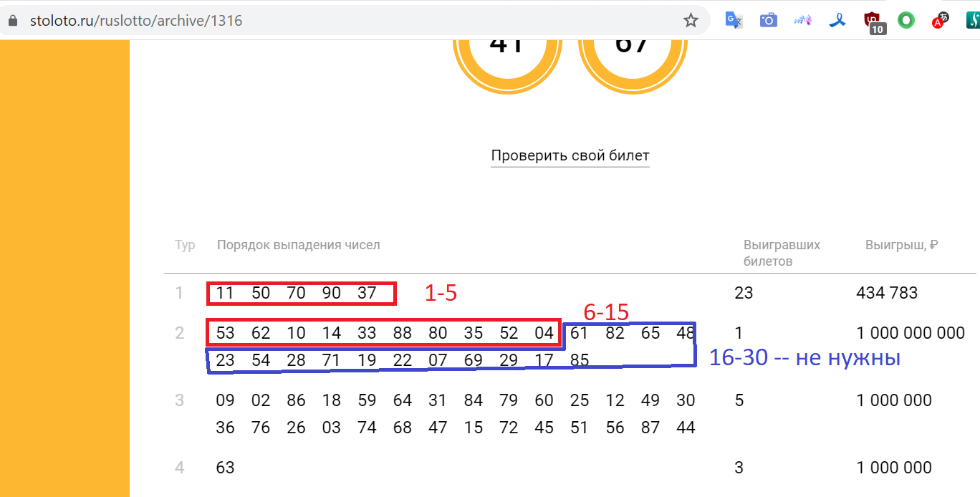Click the 'Выигрыш, ₽' column header
Viewport: 980px width, 497px height.
tap(901, 245)
